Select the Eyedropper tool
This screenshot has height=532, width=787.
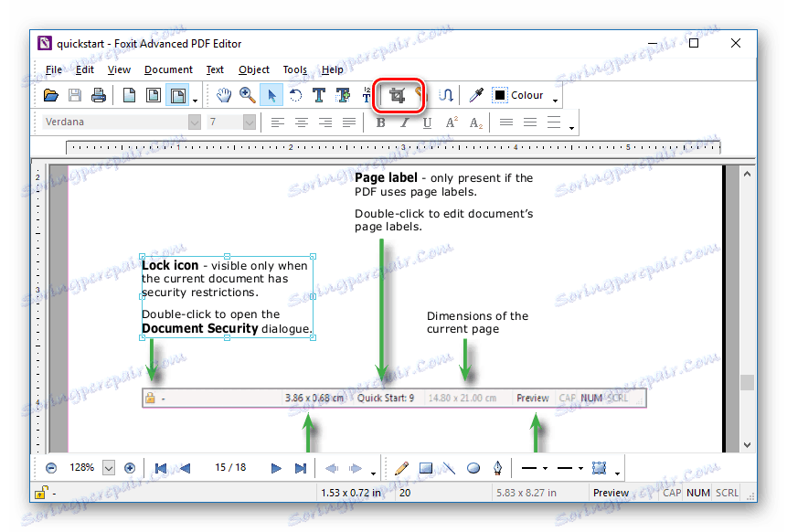click(476, 95)
